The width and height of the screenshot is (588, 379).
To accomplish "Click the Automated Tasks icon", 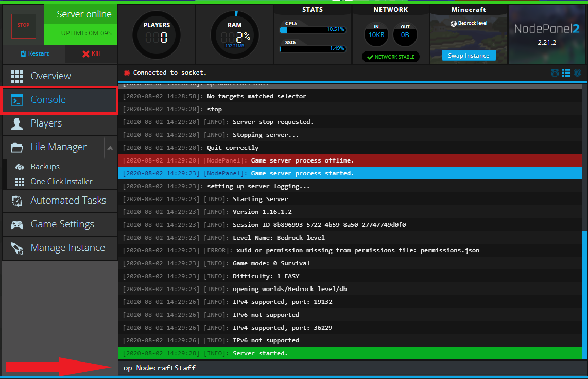I will click(17, 201).
